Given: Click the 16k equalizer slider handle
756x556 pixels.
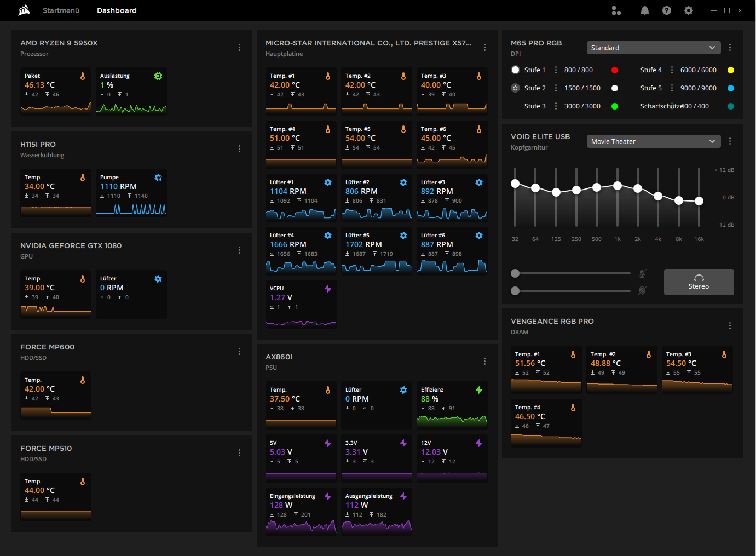Looking at the screenshot, I should tap(699, 201).
